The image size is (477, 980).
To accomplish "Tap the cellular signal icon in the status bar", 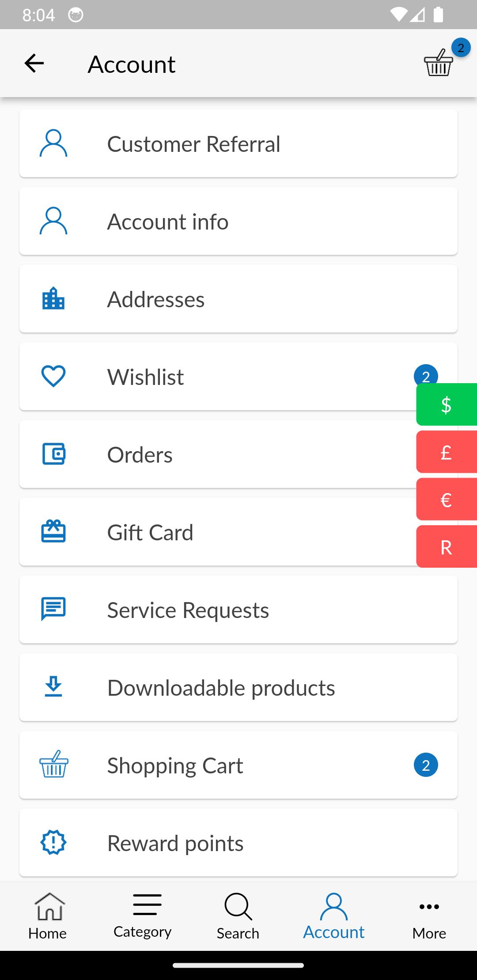I will coord(417,15).
